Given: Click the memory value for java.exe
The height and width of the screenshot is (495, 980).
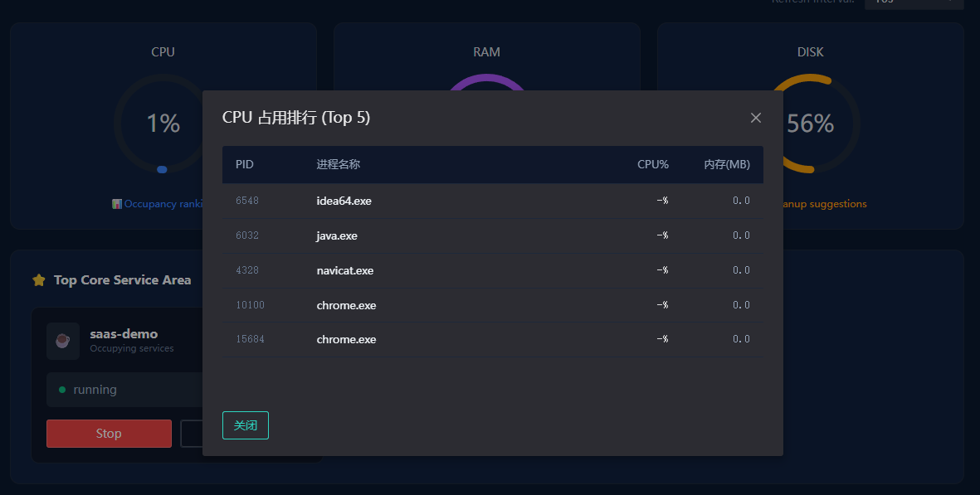Looking at the screenshot, I should 741,235.
